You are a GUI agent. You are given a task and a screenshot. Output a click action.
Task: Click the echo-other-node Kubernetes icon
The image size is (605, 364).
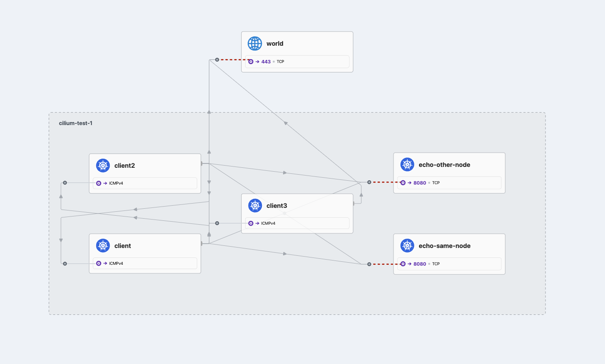pos(407,165)
